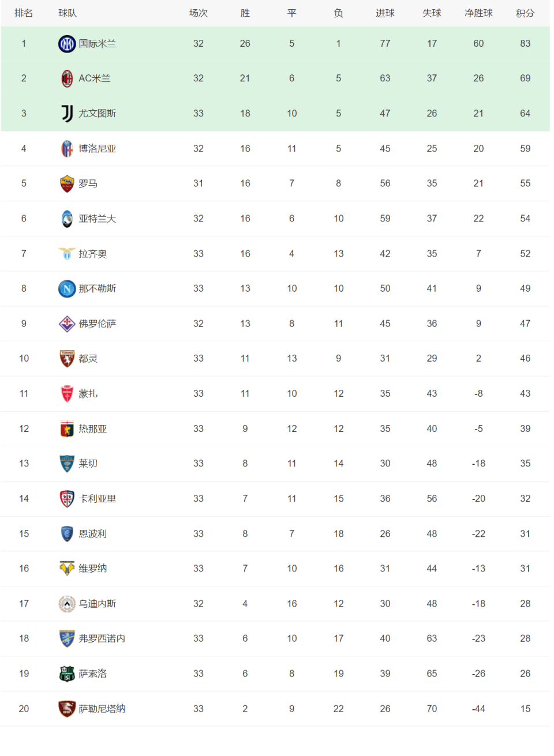
Task: Select the Lazio (拉齐奥) eagle logo
Action: (67, 254)
